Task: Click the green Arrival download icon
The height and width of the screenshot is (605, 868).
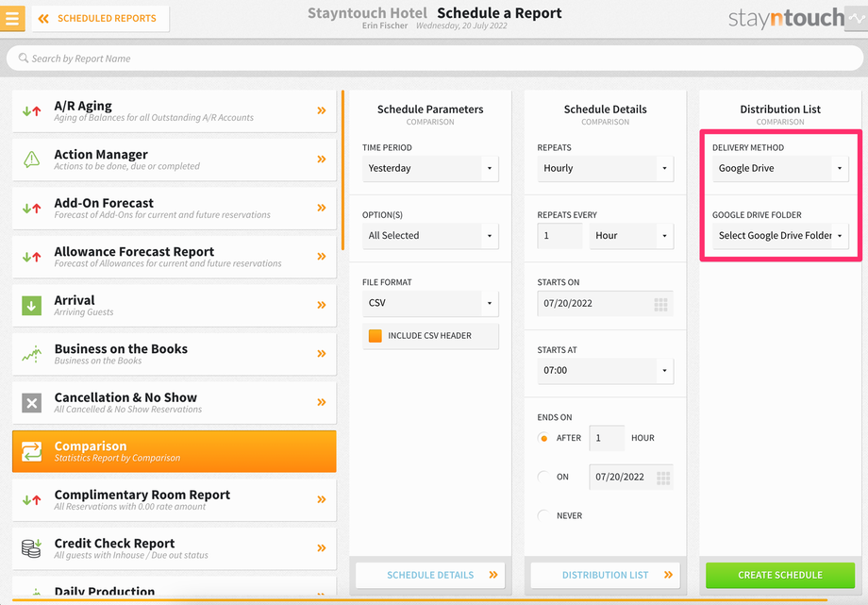Action: (31, 305)
